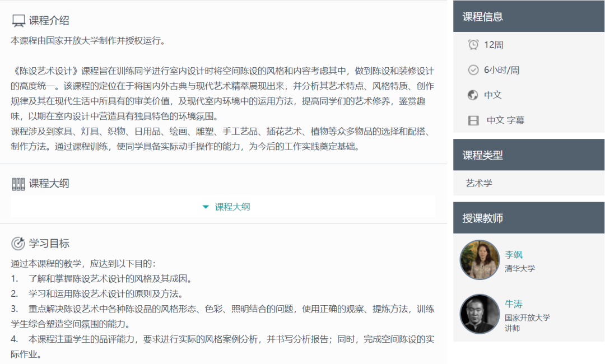The width and height of the screenshot is (605, 364).
Task: Click the alarm clock icon beside 12周
Action: (x=473, y=45)
